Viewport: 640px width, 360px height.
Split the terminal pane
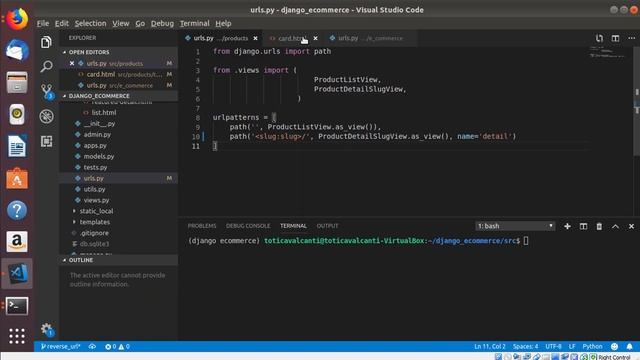(x=583, y=226)
